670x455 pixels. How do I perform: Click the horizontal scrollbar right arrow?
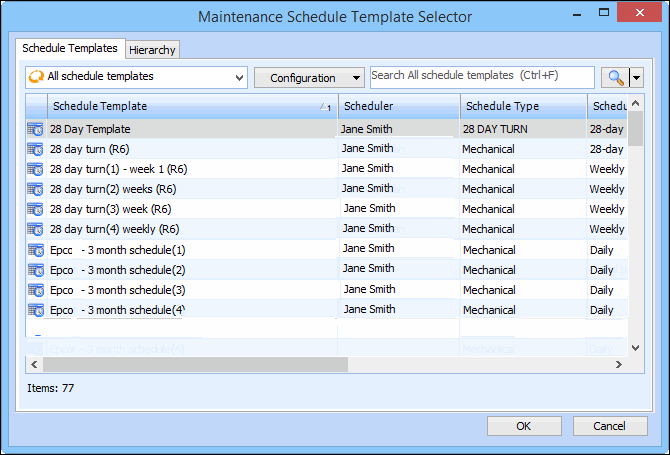coord(618,363)
